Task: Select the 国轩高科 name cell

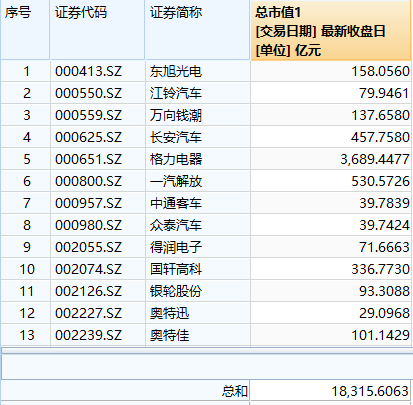Action: [x=198, y=269]
